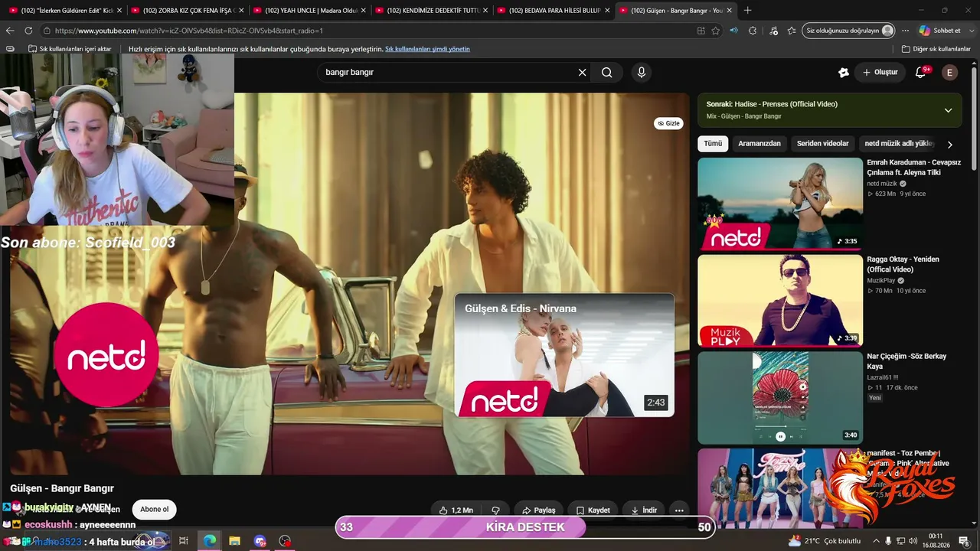
Task: Open File Explorer from the taskbar
Action: (x=234, y=541)
